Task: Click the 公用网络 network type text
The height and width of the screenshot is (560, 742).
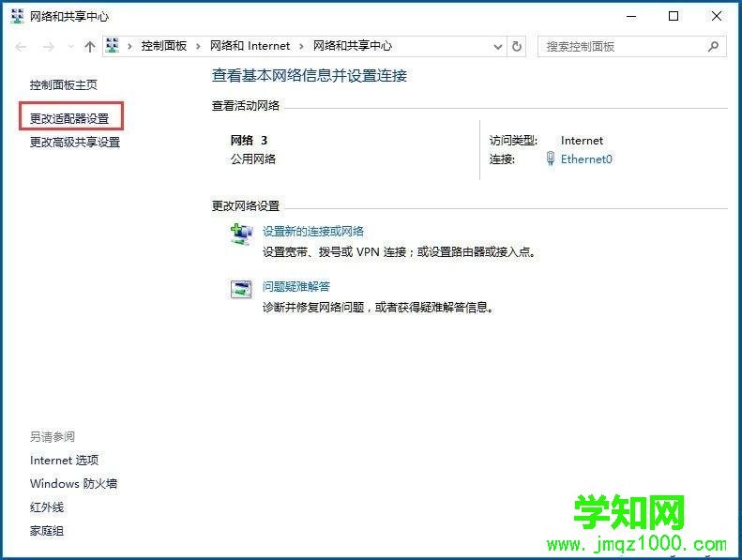Action: [252, 159]
